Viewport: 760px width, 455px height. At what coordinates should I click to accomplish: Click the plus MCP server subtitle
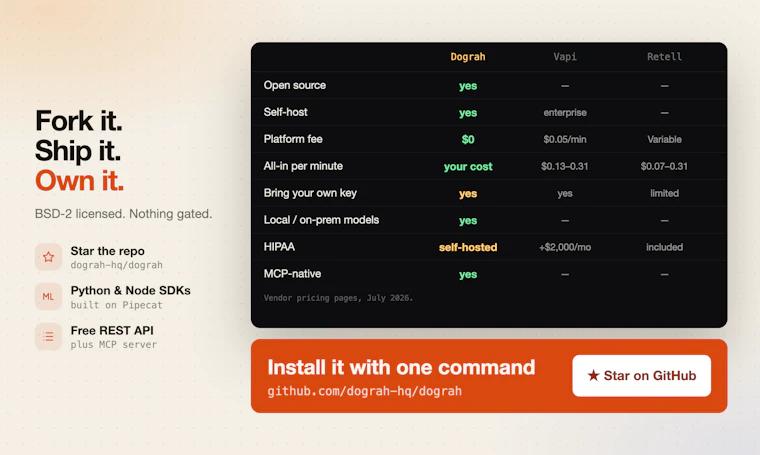click(113, 345)
